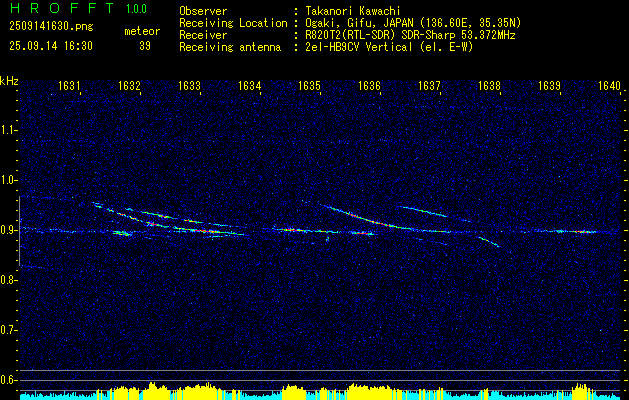Click the Receiver field label

click(203, 35)
